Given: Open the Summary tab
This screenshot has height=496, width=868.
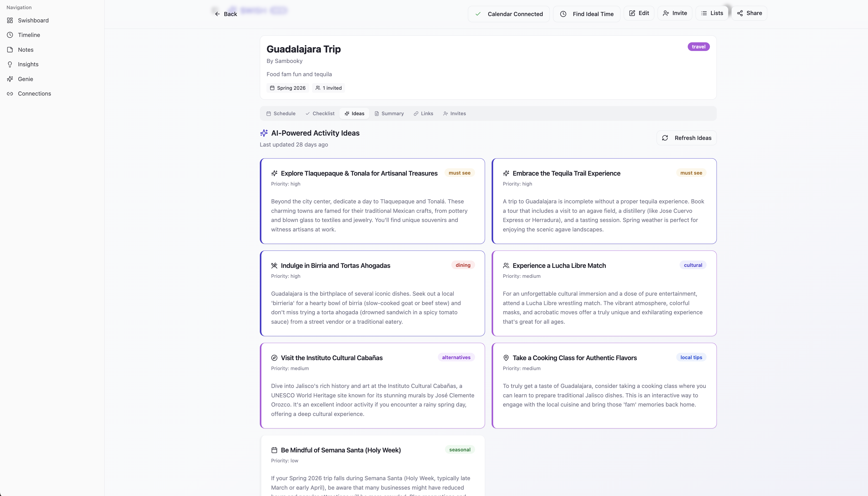Looking at the screenshot, I should [x=389, y=114].
